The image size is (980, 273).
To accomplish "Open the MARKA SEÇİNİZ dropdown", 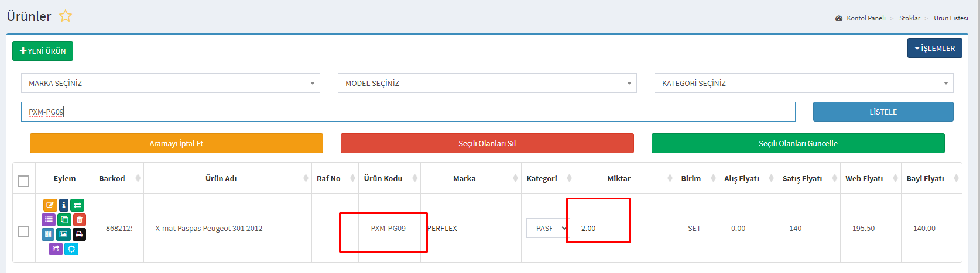I will coord(170,83).
